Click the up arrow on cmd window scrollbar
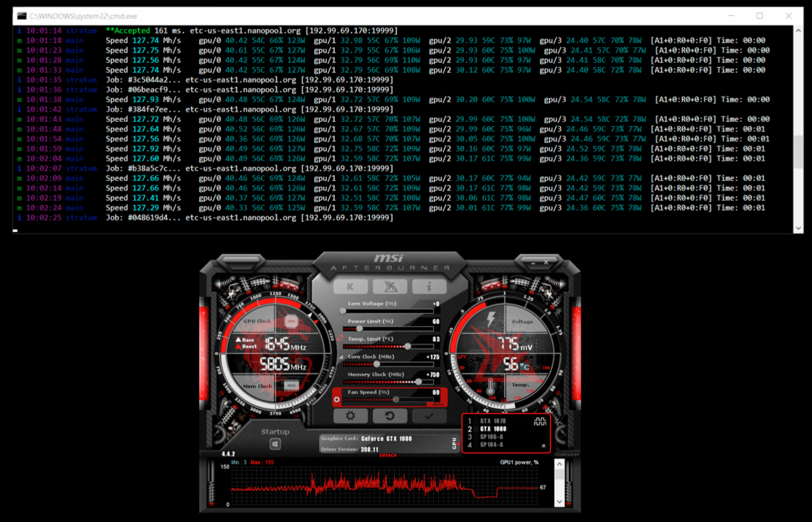The image size is (812, 522). (x=798, y=31)
